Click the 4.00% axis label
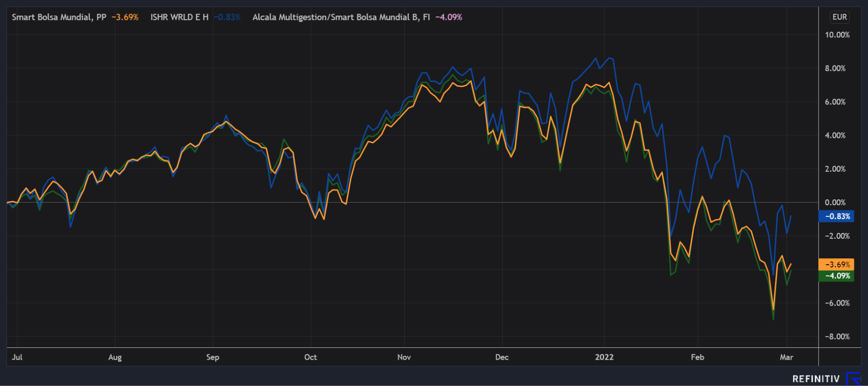Screen dimensions: 868x386 (x=835, y=135)
